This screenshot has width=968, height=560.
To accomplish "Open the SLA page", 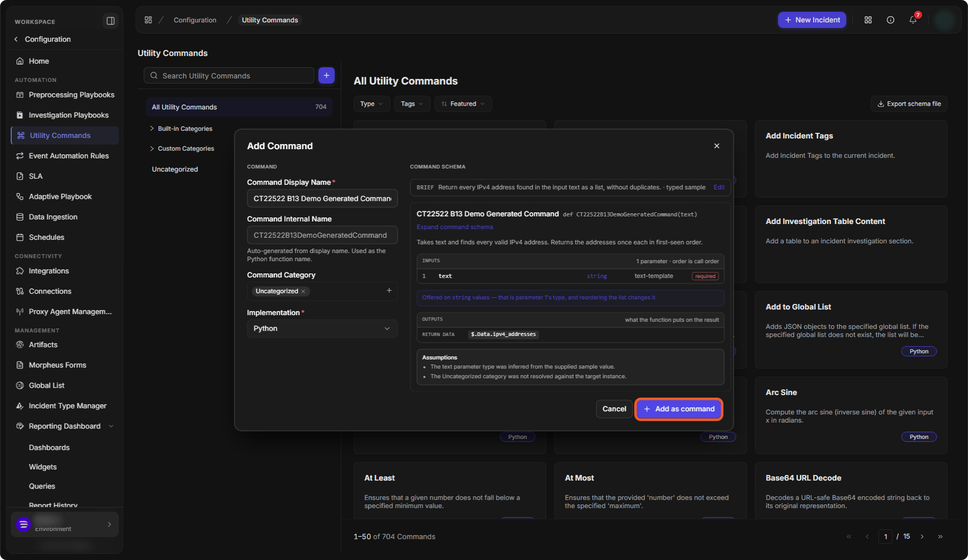I will (x=65, y=176).
